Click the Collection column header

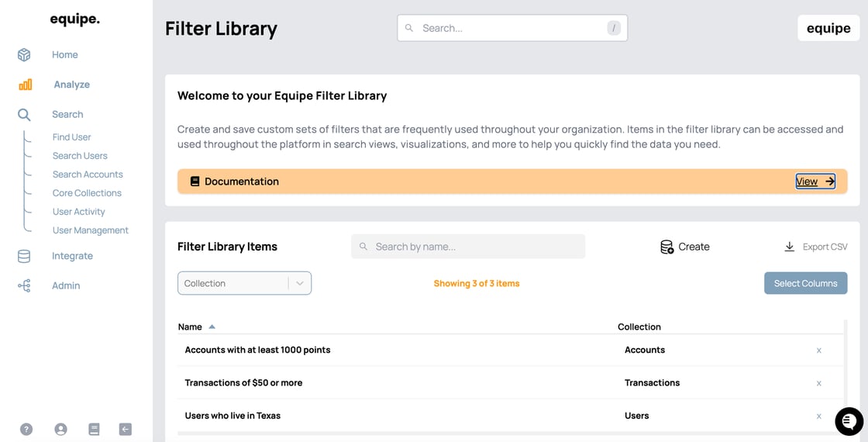(639, 326)
